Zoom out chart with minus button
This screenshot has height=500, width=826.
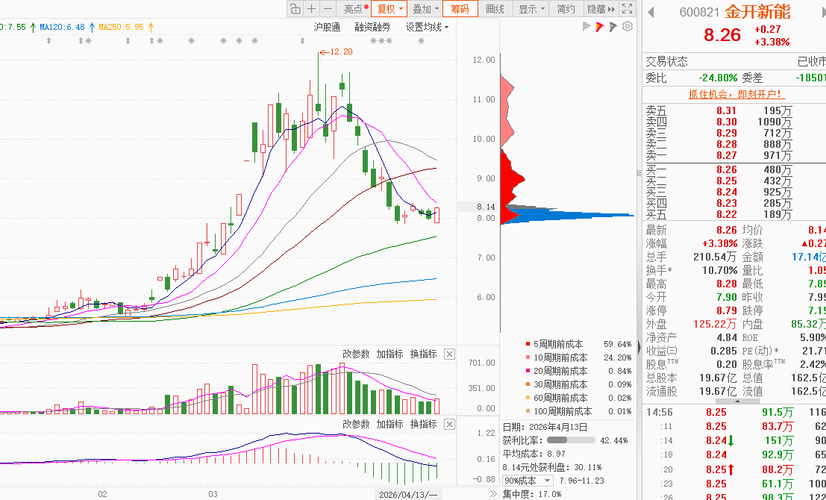tap(328, 9)
